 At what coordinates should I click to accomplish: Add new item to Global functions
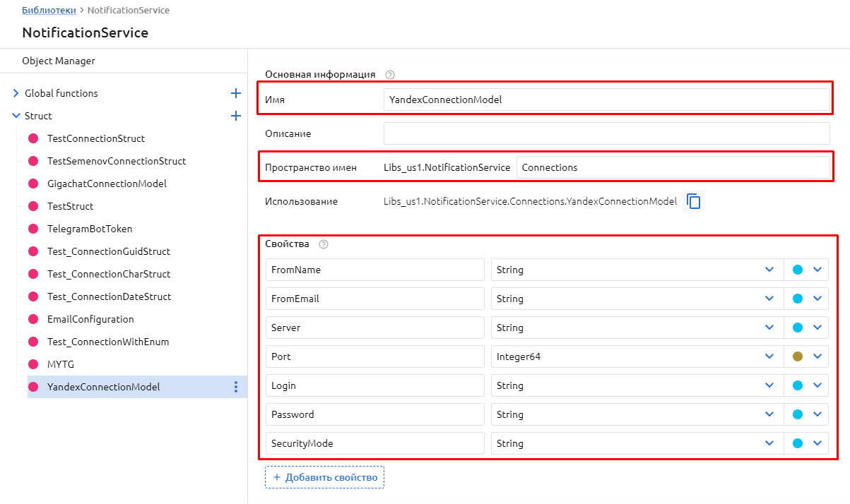tap(236, 93)
